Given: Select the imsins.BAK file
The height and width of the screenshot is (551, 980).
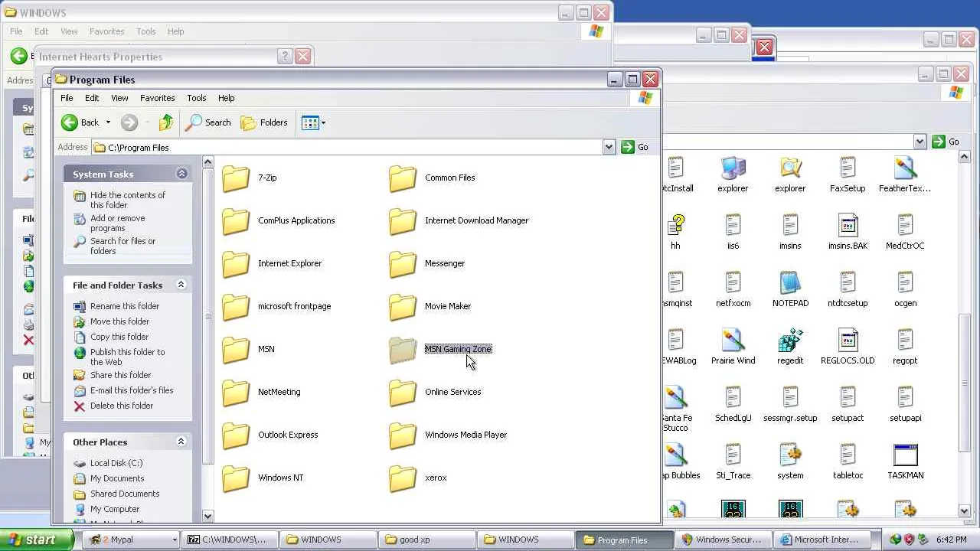Looking at the screenshot, I should 848,231.
